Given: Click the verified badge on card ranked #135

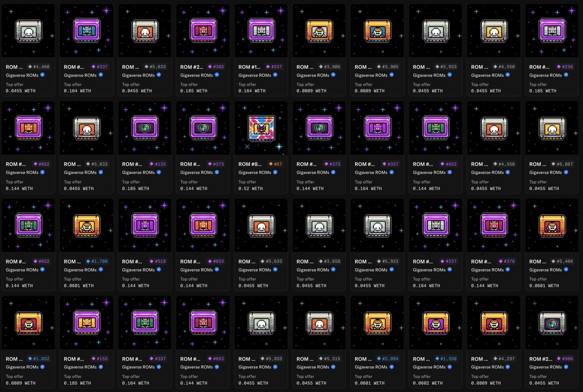Looking at the screenshot, I should coord(159,172).
